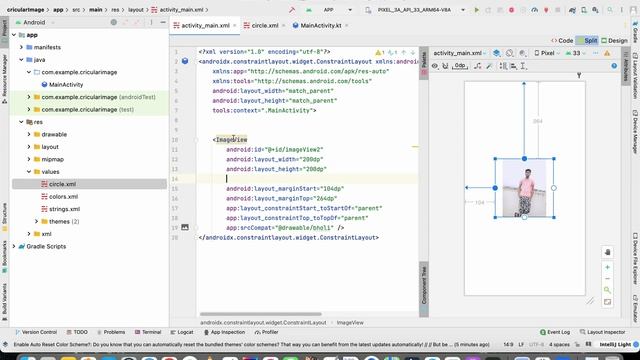
Task: Click the blue help question icon
Action: tap(614, 66)
